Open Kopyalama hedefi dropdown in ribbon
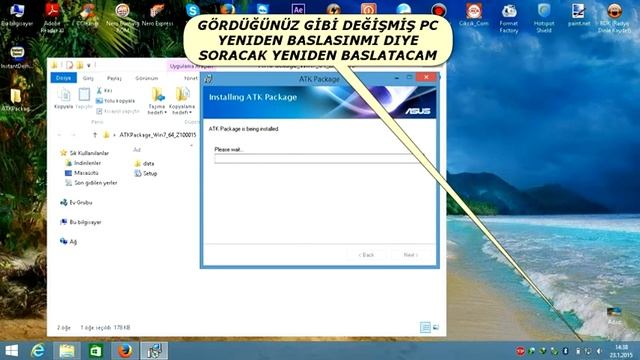Image resolution: width=640 pixels, height=360 pixels. point(182,101)
